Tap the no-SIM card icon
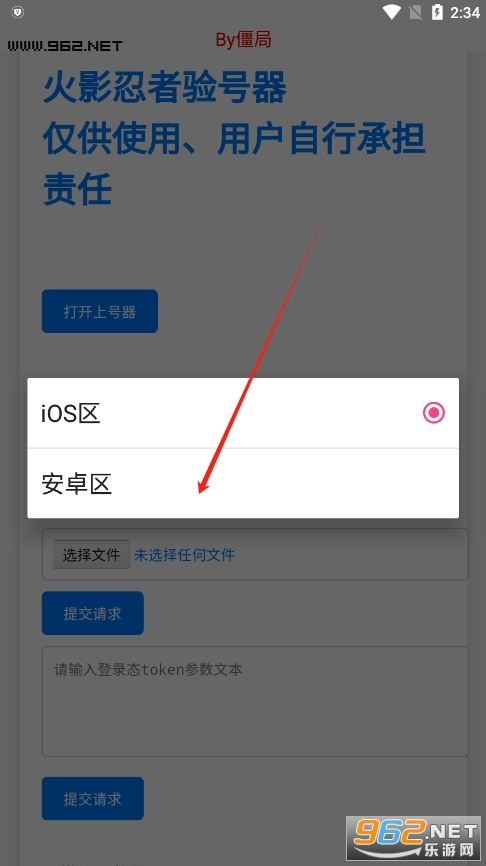 414,12
